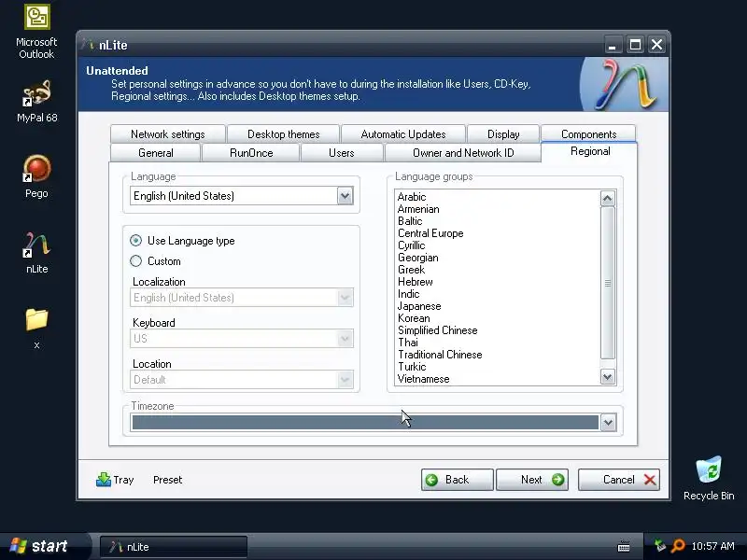The height and width of the screenshot is (560, 747).
Task: Click the language groups scroll up arrow
Action: (608, 198)
